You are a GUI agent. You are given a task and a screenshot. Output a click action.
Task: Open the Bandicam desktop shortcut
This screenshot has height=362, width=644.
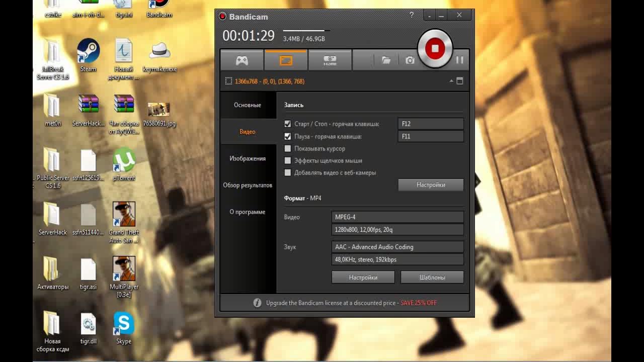tap(159, 9)
